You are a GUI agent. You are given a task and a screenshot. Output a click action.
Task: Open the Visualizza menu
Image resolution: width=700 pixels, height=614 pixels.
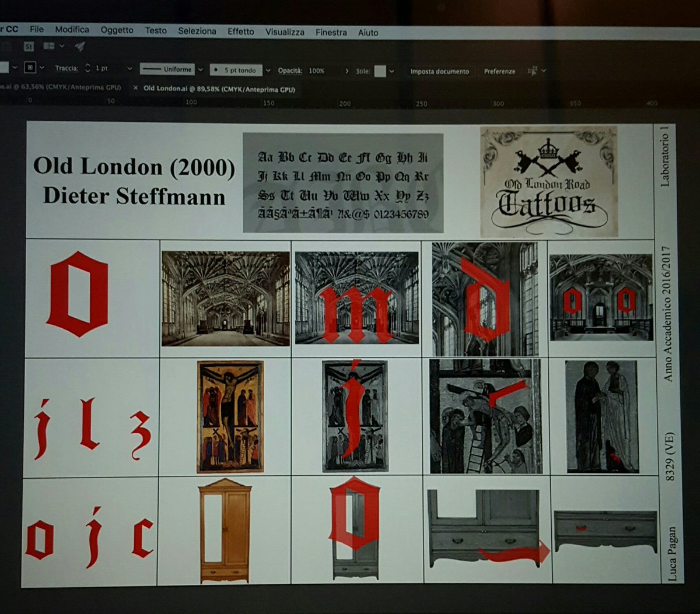pyautogui.click(x=285, y=33)
